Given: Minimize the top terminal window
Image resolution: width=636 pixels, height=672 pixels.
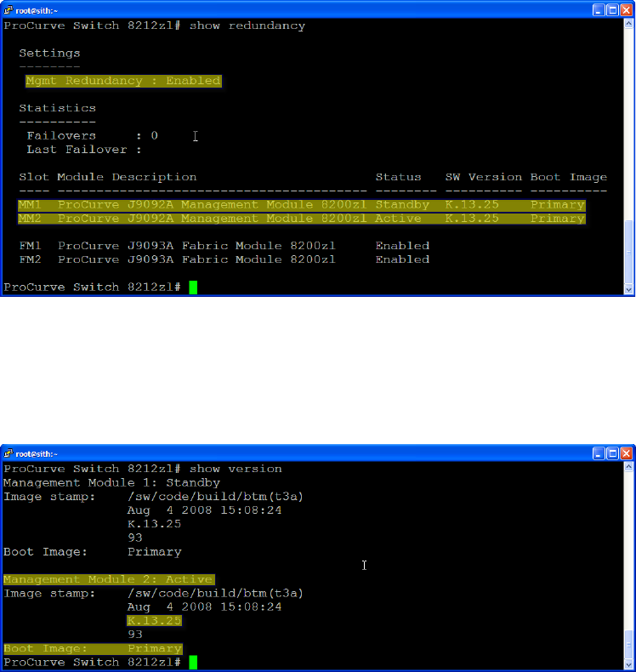Looking at the screenshot, I should pyautogui.click(x=599, y=10).
